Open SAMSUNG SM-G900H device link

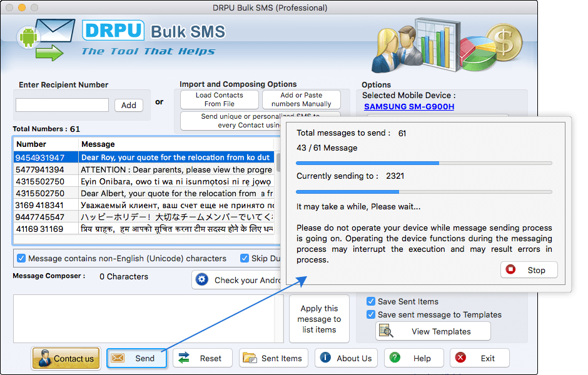[409, 106]
